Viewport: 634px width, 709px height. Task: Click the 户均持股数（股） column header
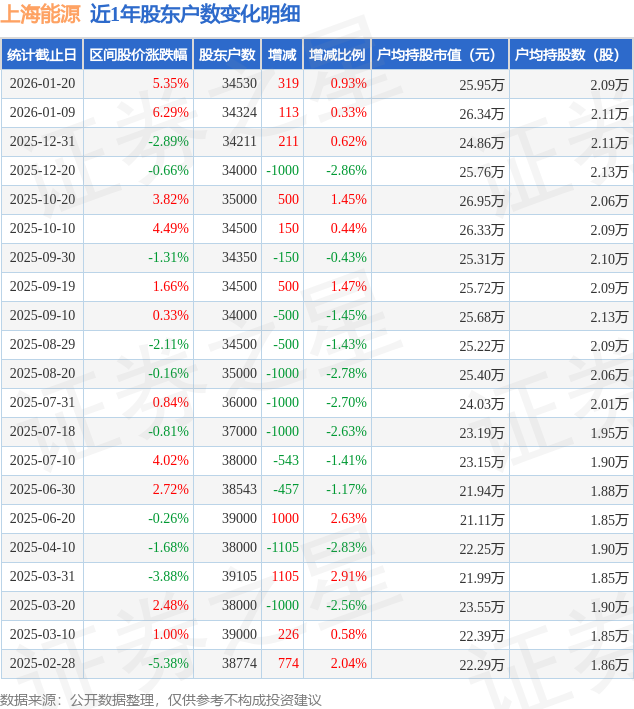(571, 55)
